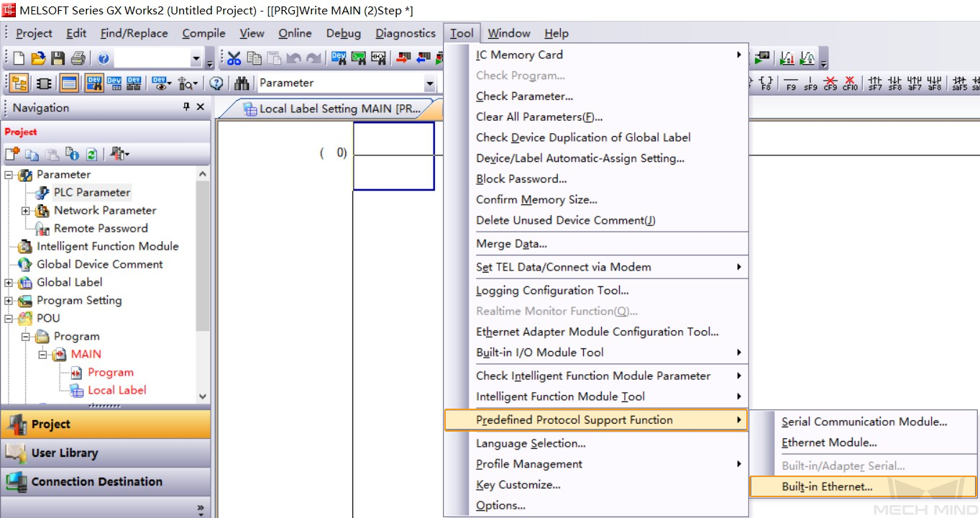The image size is (980, 518).
Task: Click the sF9 vertical line icon
Action: [x=810, y=83]
